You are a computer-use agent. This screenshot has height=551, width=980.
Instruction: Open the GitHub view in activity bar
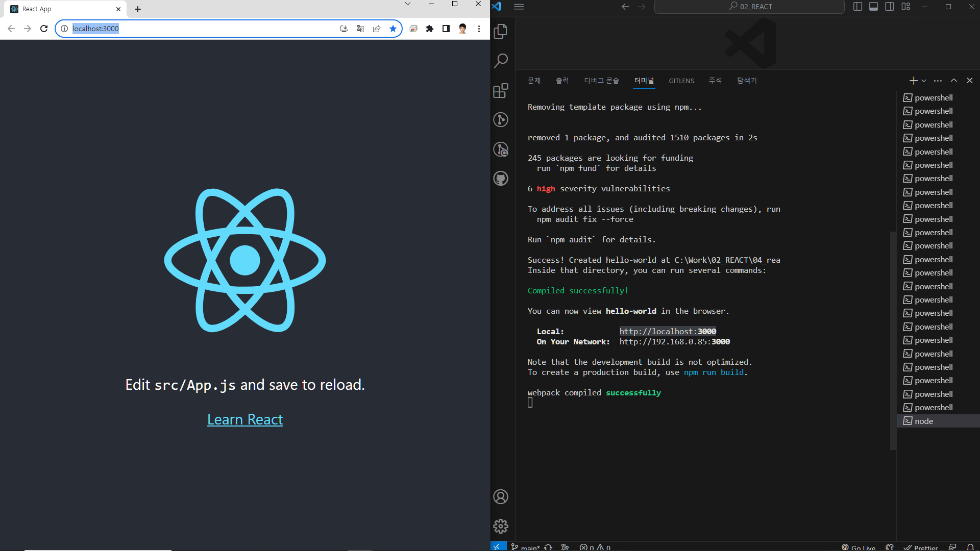[501, 179]
